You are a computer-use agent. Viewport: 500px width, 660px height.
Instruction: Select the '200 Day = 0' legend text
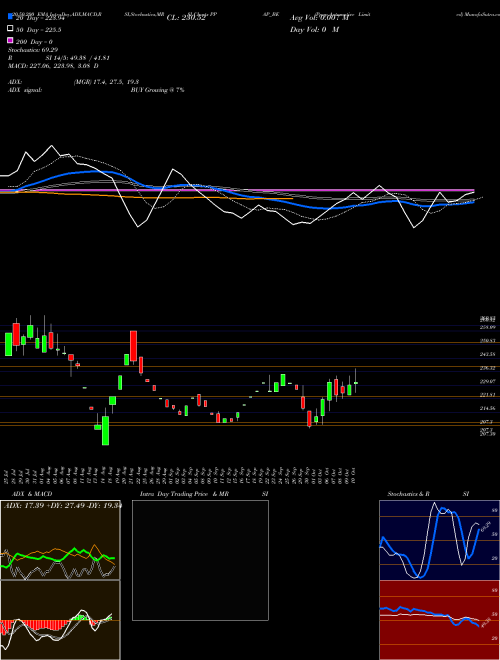(x=34, y=42)
